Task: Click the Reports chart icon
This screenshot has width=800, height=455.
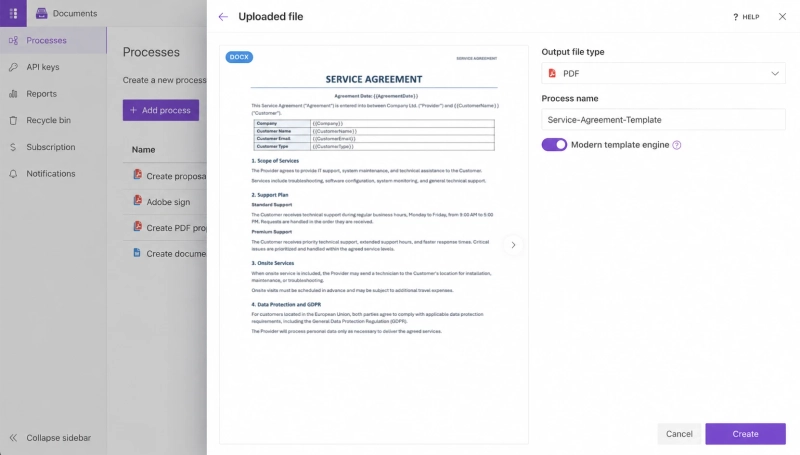Action: tap(13, 94)
